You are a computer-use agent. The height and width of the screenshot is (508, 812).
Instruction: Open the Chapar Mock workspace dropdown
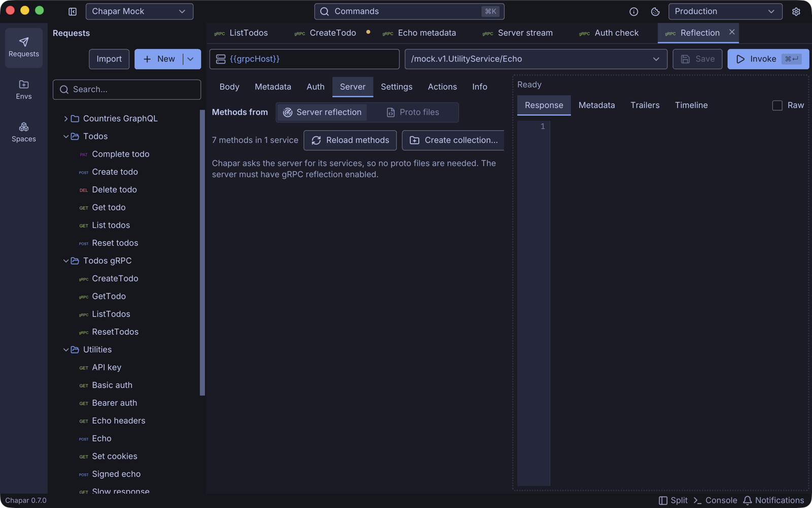140,12
